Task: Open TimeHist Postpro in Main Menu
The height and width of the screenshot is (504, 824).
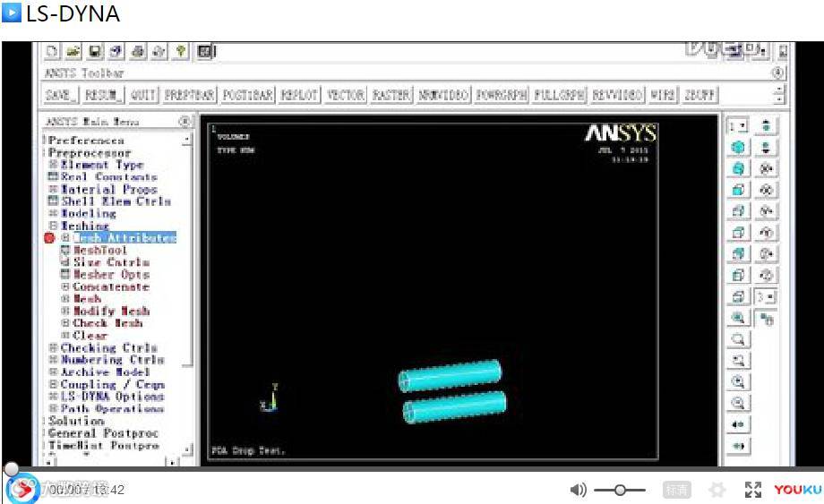Action: tap(104, 445)
